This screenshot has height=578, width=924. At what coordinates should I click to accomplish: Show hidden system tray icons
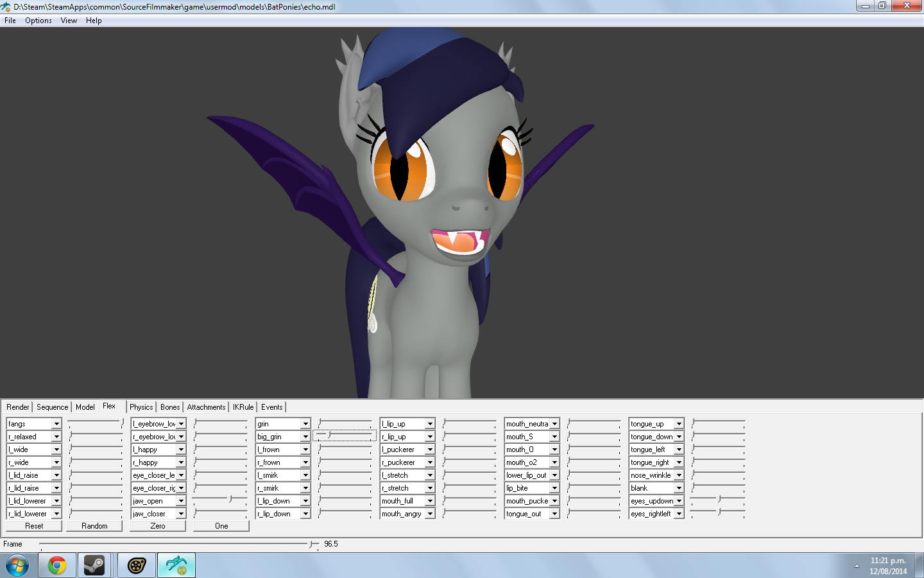(857, 566)
